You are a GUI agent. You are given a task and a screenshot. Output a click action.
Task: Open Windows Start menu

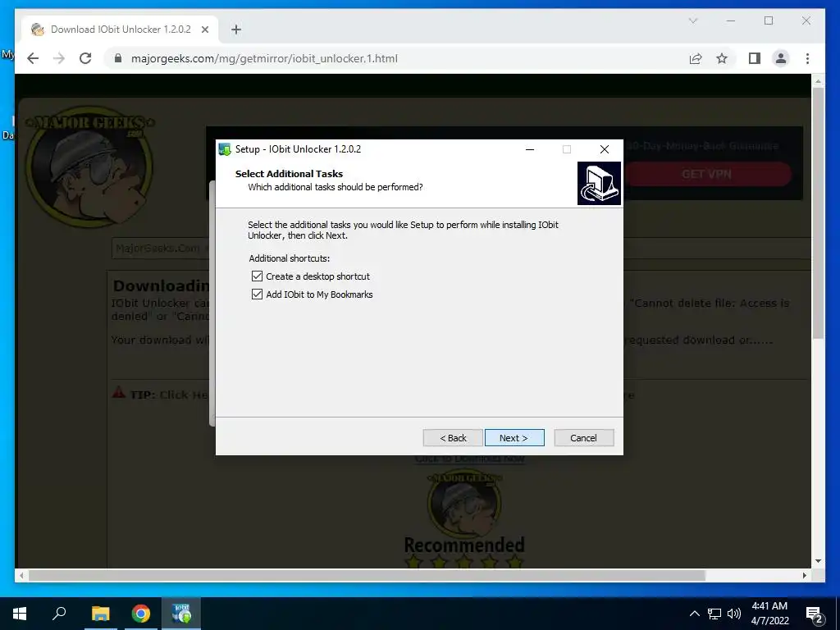click(20, 614)
